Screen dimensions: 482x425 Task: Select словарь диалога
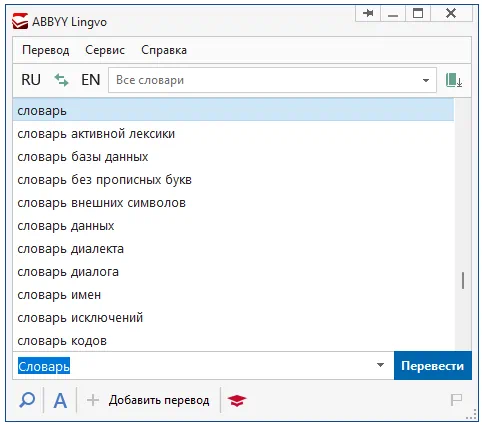(233, 272)
